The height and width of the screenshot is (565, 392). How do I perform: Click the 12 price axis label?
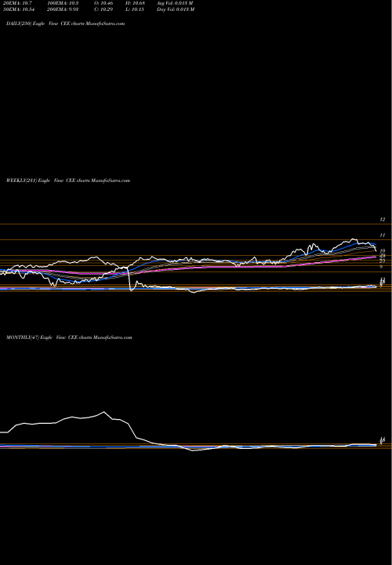383,220
